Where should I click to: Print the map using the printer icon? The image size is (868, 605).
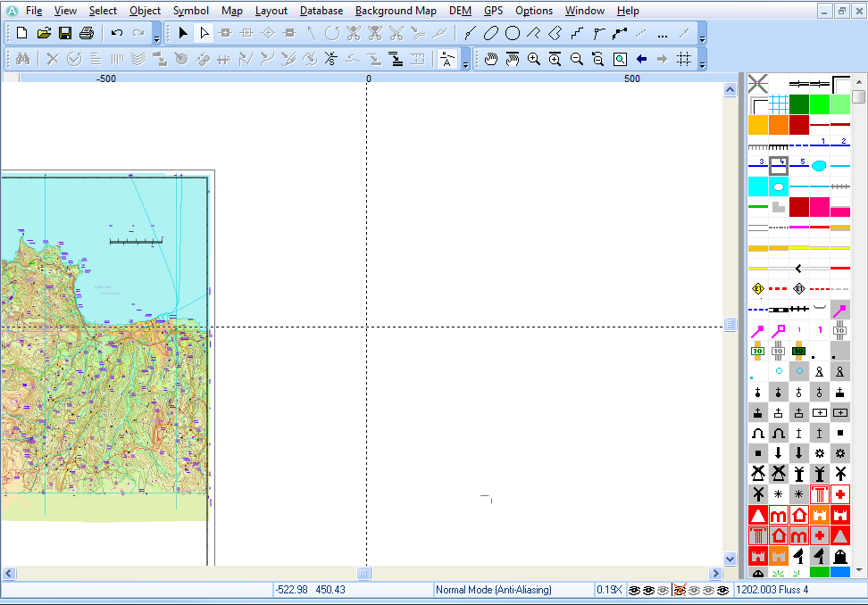point(87,33)
